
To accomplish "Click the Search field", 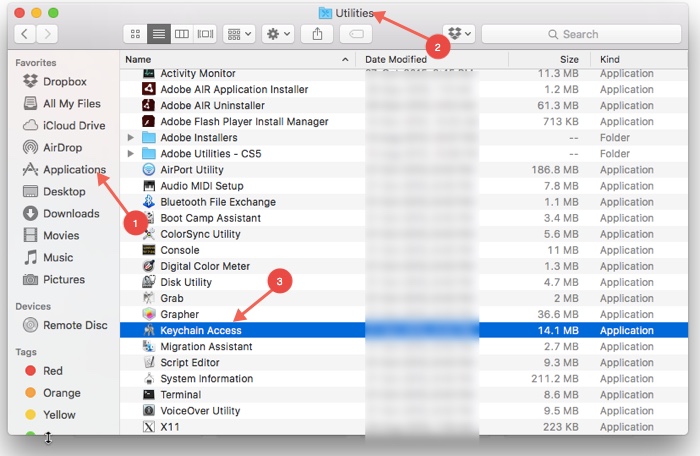I will coord(581,34).
